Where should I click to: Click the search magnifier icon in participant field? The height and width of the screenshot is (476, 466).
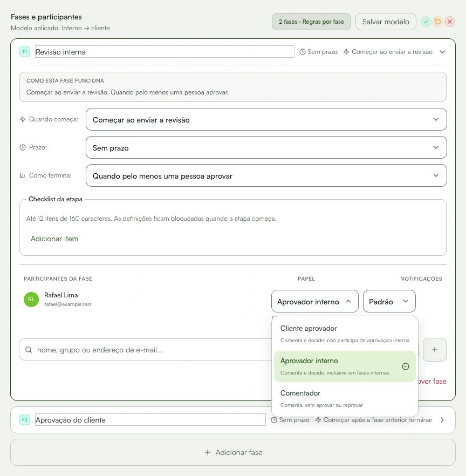click(x=29, y=350)
